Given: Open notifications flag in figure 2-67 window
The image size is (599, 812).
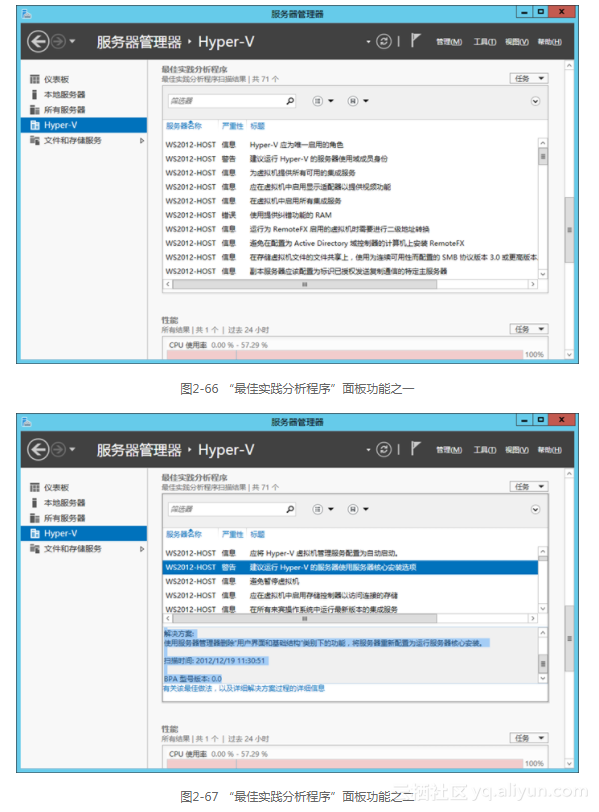Looking at the screenshot, I should [x=415, y=448].
